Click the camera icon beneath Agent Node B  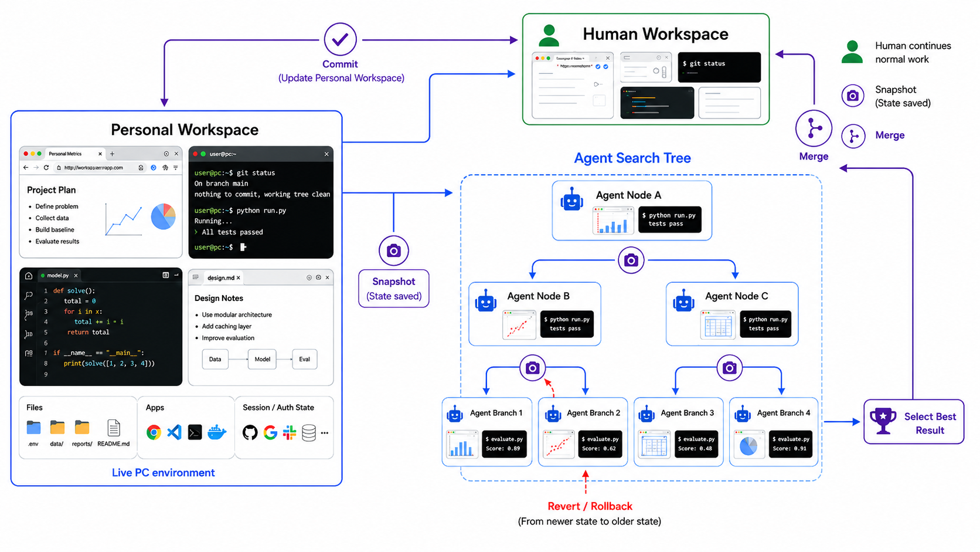532,368
